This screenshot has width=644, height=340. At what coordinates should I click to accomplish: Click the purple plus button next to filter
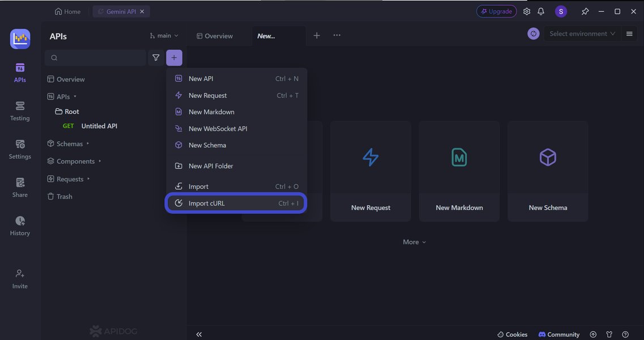tap(174, 58)
